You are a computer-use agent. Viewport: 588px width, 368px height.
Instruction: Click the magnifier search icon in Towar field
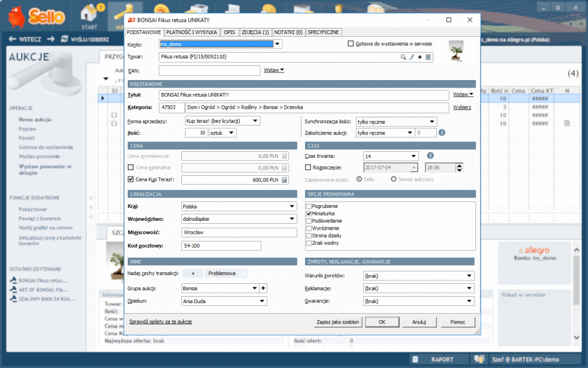tap(402, 57)
